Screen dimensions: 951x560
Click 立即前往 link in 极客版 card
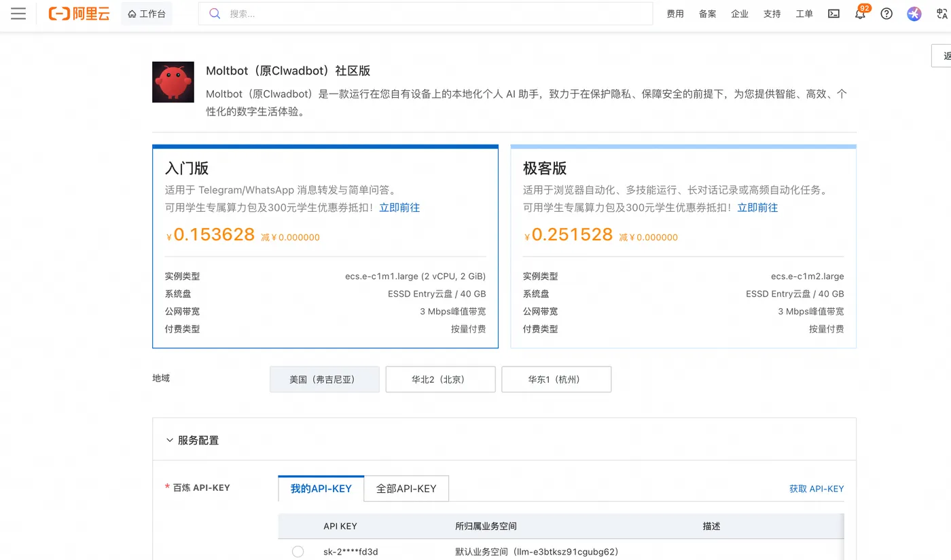[757, 208]
